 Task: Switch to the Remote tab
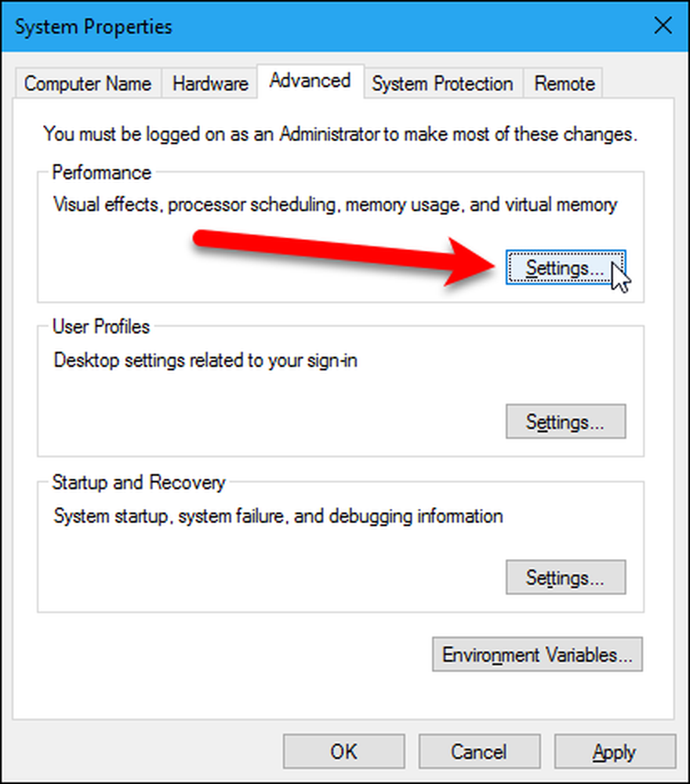[x=564, y=83]
